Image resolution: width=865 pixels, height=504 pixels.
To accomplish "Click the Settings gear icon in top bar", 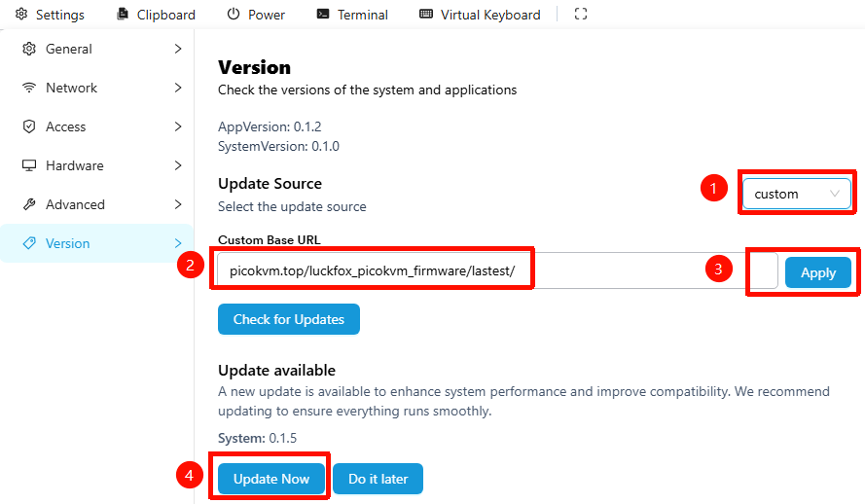I will coord(21,15).
